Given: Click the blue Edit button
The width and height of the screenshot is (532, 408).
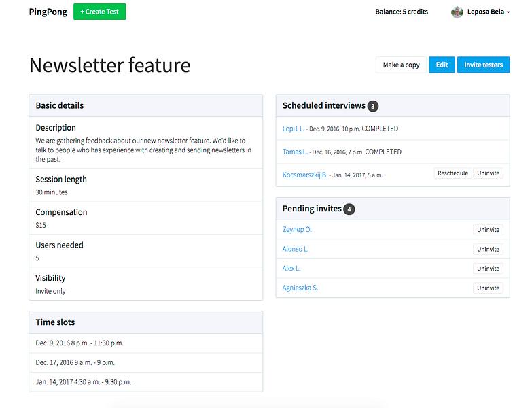Looking at the screenshot, I should point(442,65).
